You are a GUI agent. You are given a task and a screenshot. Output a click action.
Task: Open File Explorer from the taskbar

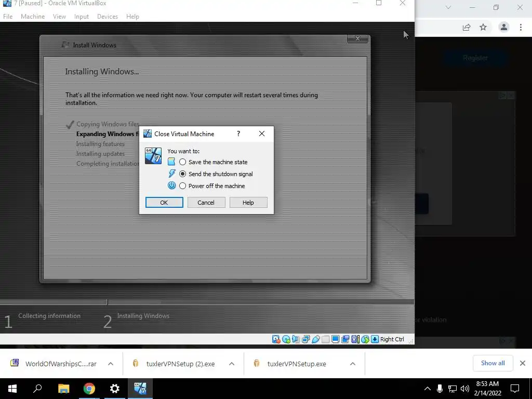(63, 389)
